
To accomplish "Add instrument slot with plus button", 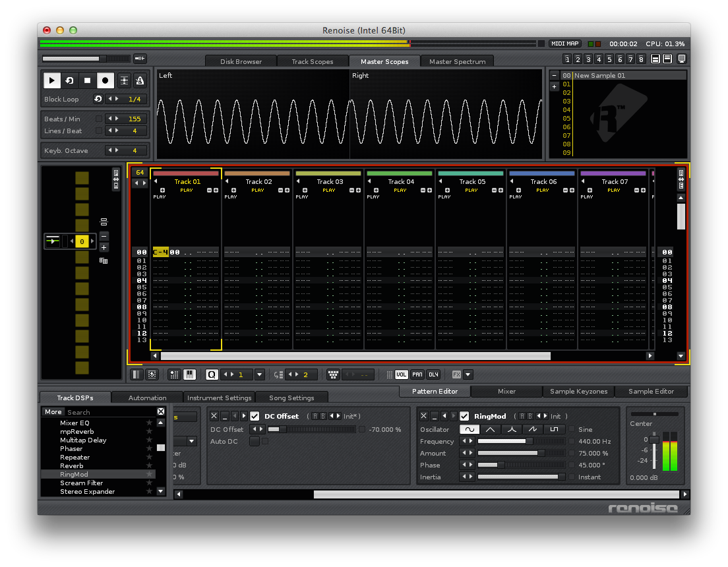I will 554,87.
